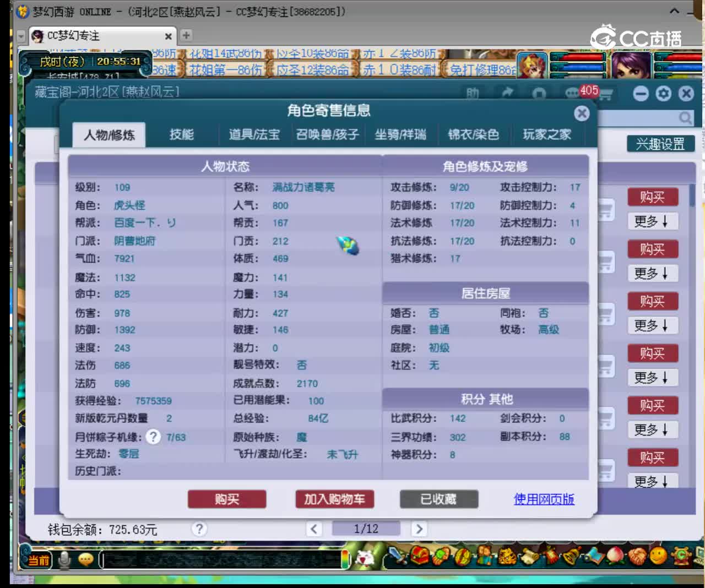Click the help question mark near wallet balance
This screenshot has height=588, width=705.
pyautogui.click(x=199, y=529)
